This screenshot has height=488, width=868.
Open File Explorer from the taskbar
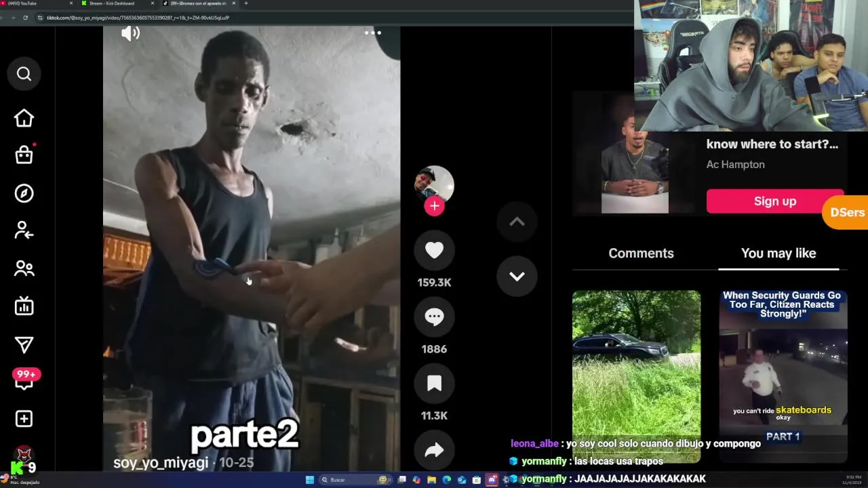coord(431,480)
